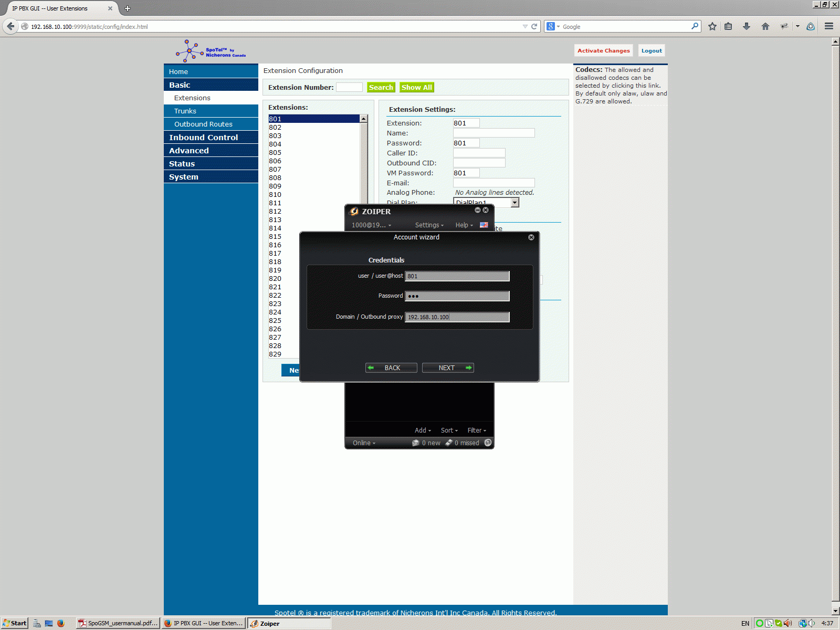Viewport: 840px width, 630px height.
Task: Select extension 812 in the list
Action: pos(314,211)
